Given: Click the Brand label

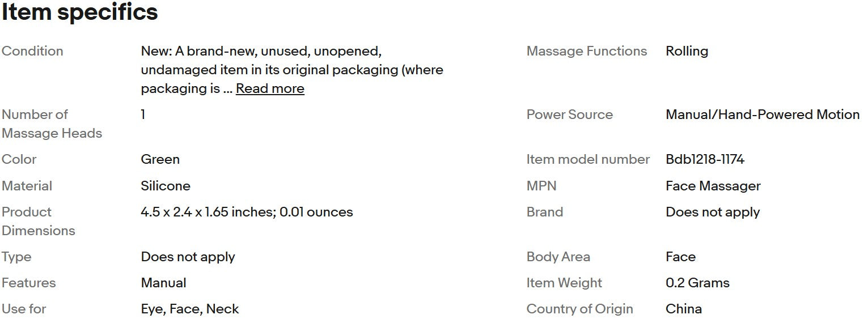Looking at the screenshot, I should click(x=544, y=212).
